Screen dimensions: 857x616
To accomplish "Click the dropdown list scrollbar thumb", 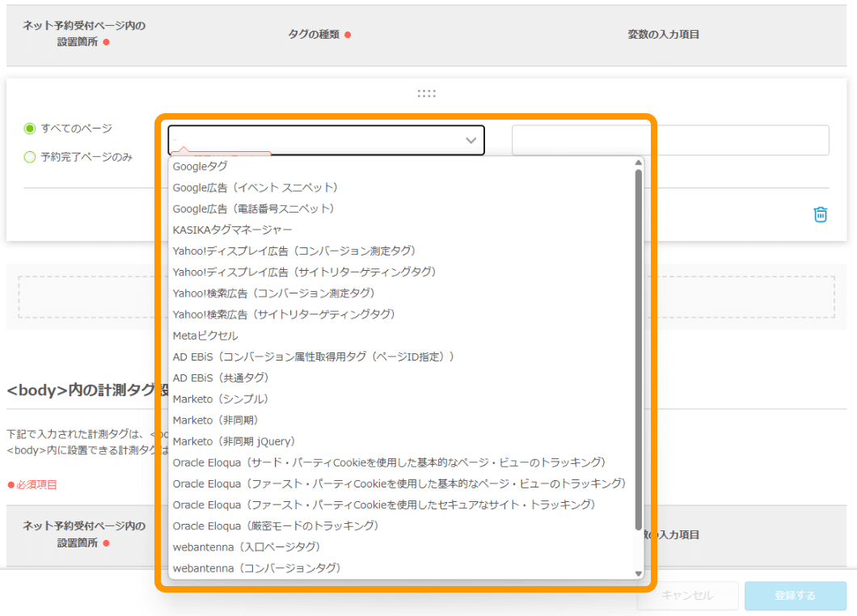I will pyautogui.click(x=639, y=350).
